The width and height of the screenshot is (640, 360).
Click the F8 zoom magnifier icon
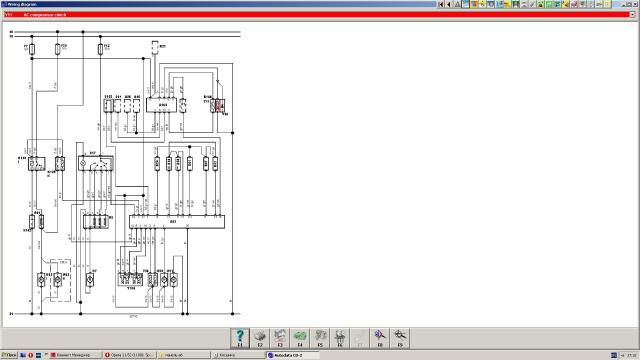pyautogui.click(x=380, y=338)
